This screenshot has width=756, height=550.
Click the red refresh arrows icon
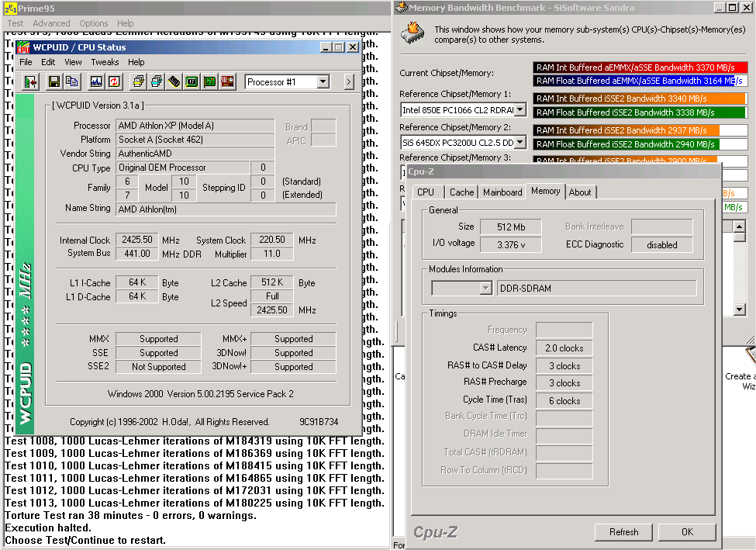click(x=114, y=81)
